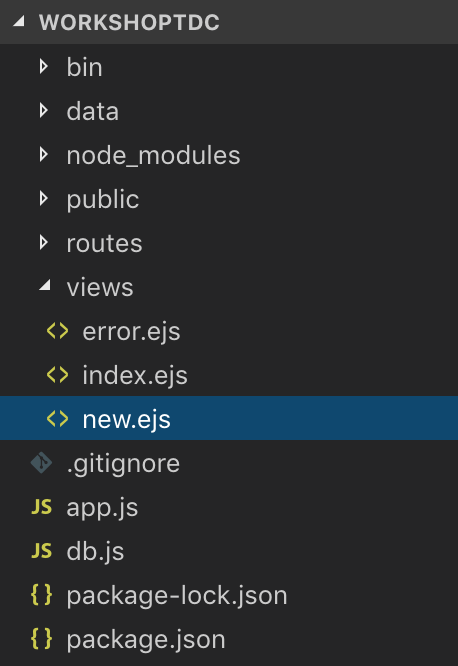
Task: Expand the bin folder arrow
Action: [43, 67]
